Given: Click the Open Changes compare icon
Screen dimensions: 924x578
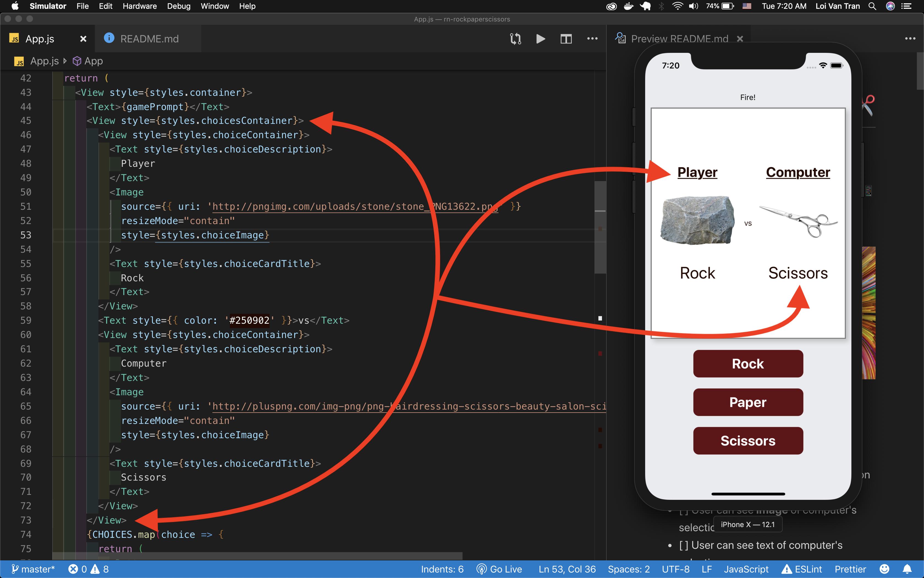Looking at the screenshot, I should click(515, 39).
